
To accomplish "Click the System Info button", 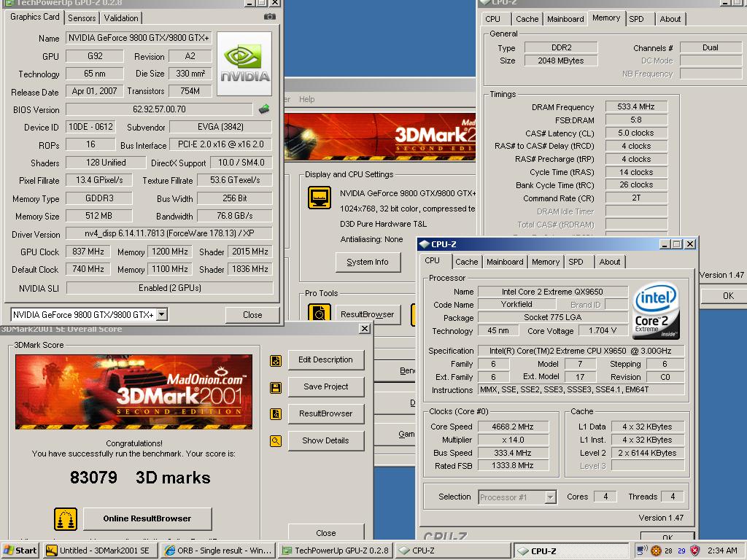I will [x=368, y=262].
